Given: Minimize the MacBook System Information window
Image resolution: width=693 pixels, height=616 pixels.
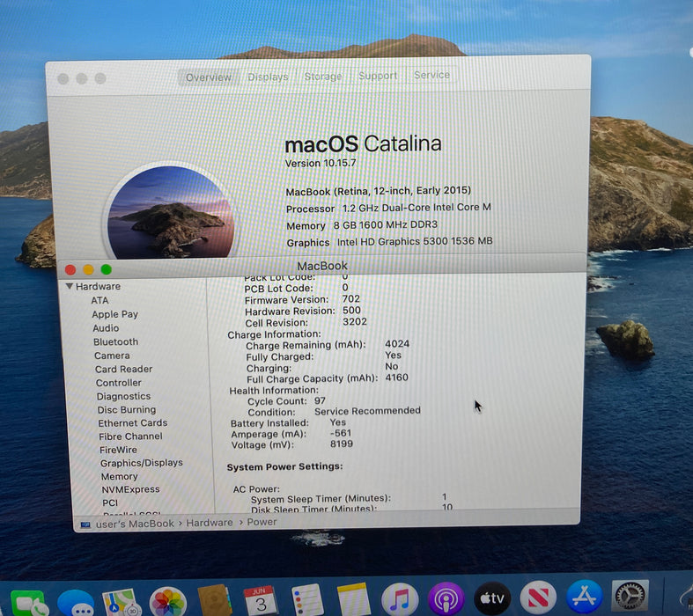Looking at the screenshot, I should click(88, 269).
